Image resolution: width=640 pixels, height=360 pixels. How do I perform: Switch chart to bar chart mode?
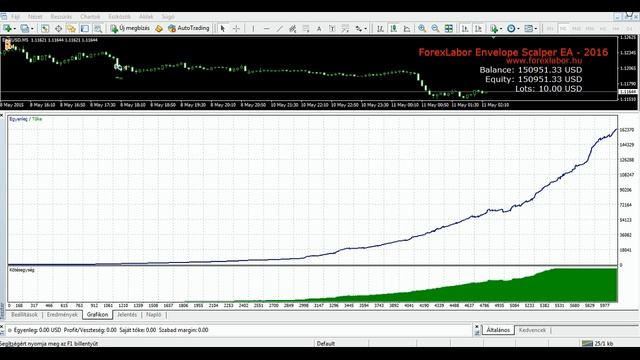pyautogui.click(x=380, y=28)
